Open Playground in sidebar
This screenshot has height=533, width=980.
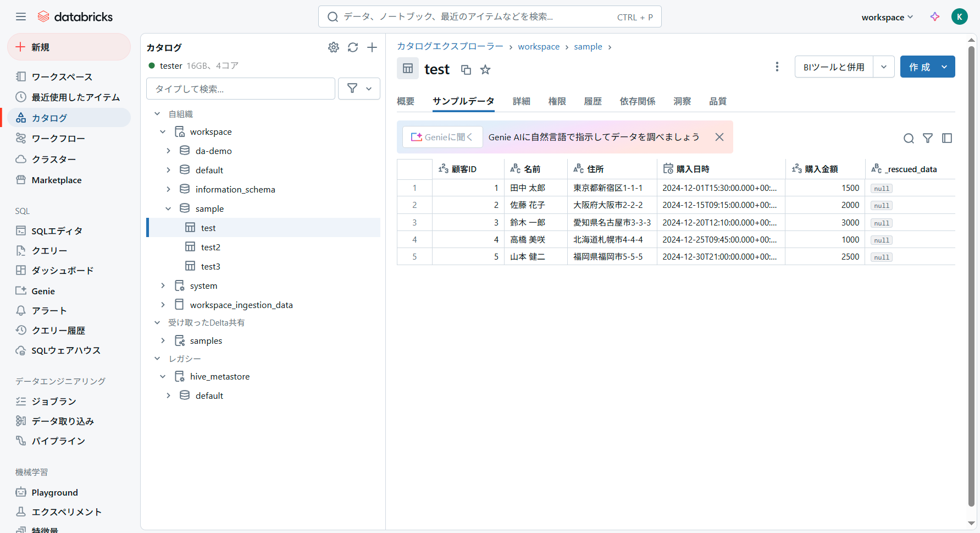coord(69,492)
